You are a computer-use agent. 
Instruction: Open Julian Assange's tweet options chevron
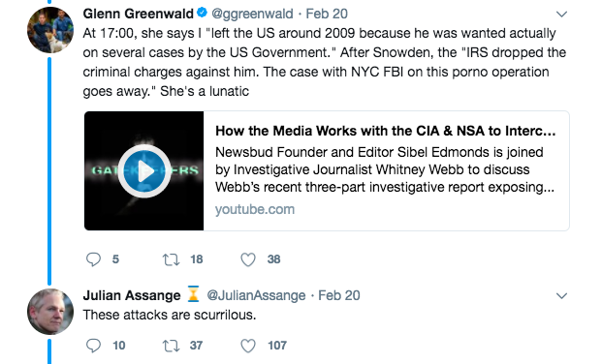click(x=561, y=295)
